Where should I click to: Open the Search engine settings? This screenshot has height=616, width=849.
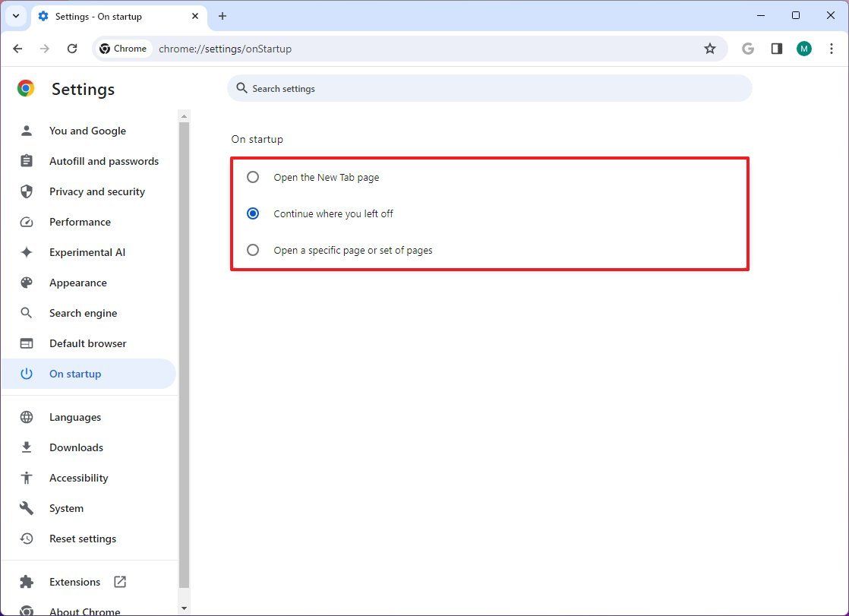83,313
